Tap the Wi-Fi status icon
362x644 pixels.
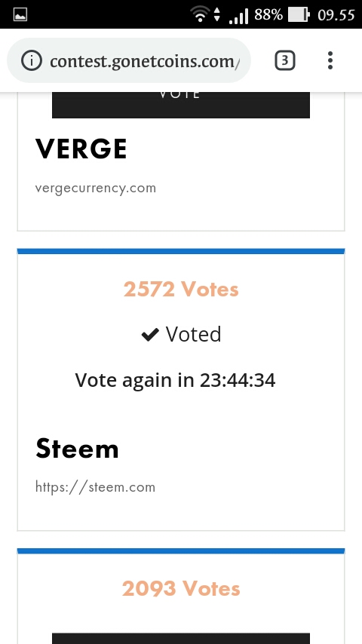tap(200, 15)
